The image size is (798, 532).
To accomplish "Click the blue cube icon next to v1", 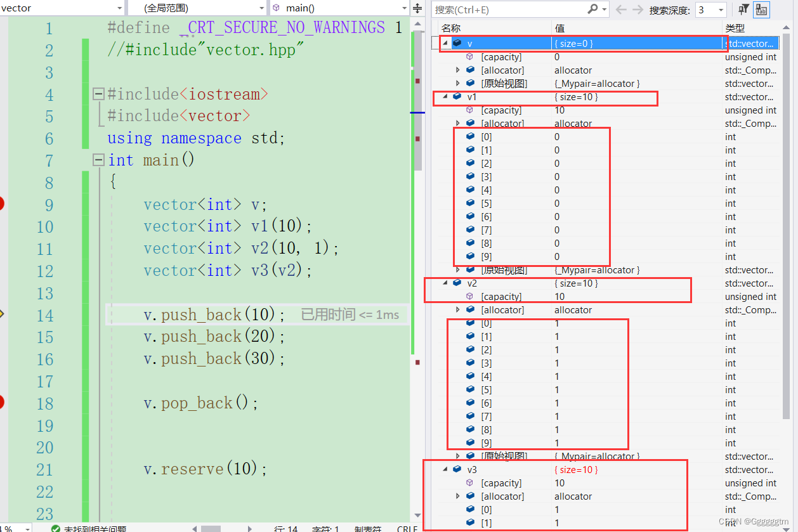I will point(457,96).
